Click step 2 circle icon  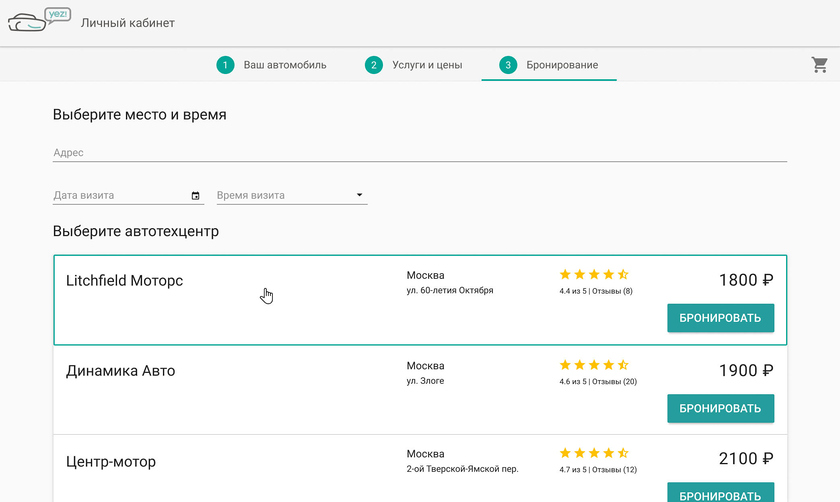374,65
